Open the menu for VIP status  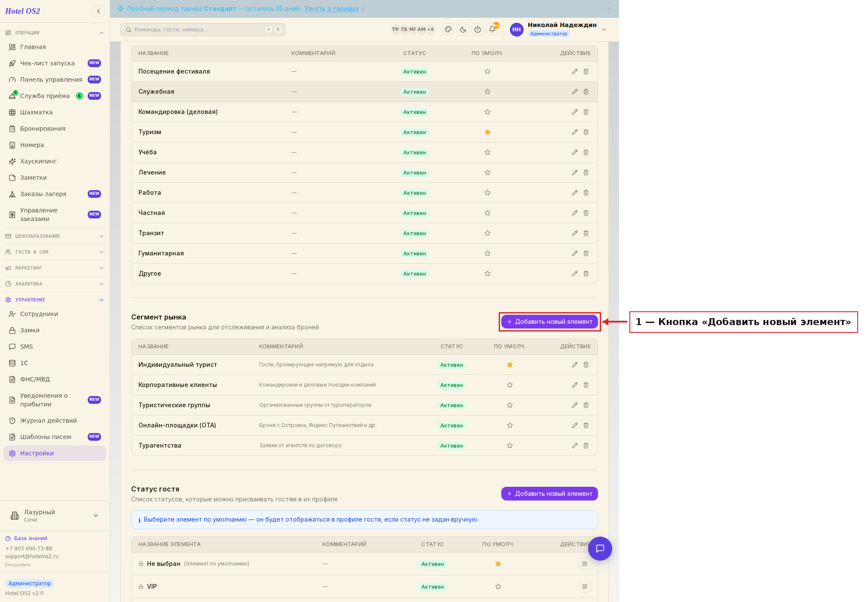585,587
